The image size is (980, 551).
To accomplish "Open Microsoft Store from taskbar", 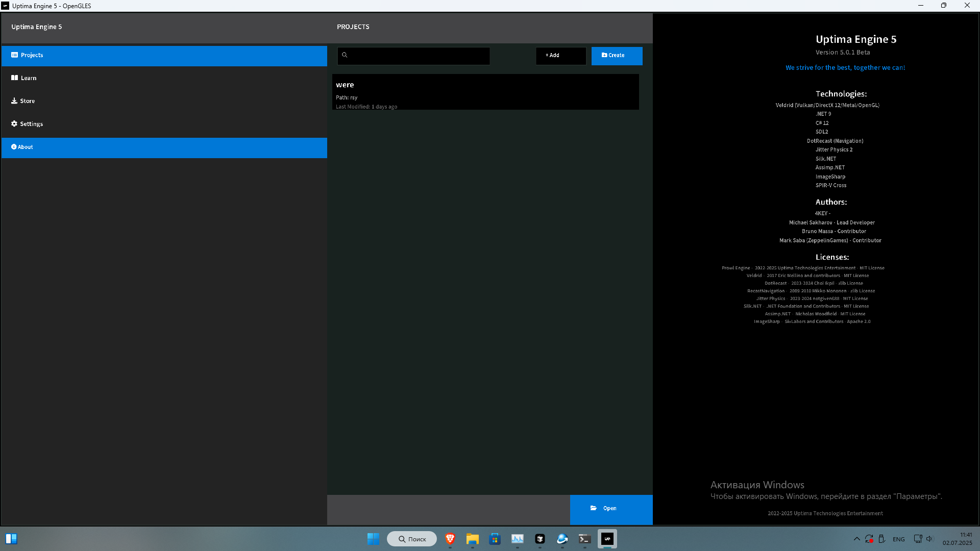I will (495, 539).
